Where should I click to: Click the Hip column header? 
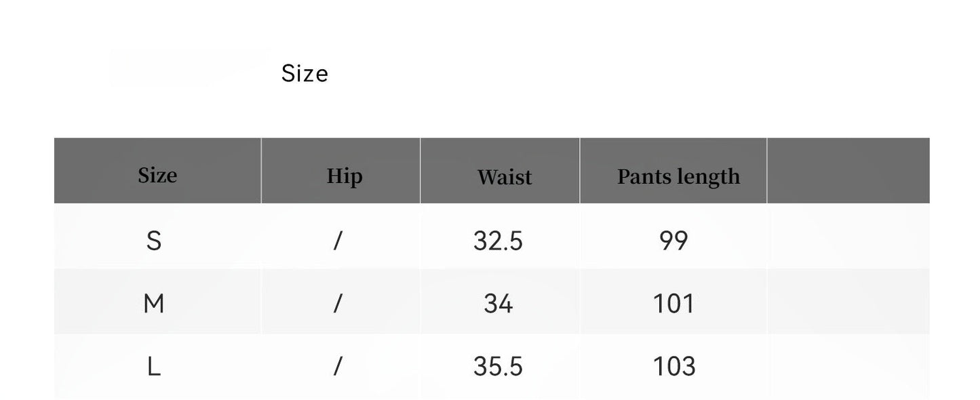click(x=345, y=176)
